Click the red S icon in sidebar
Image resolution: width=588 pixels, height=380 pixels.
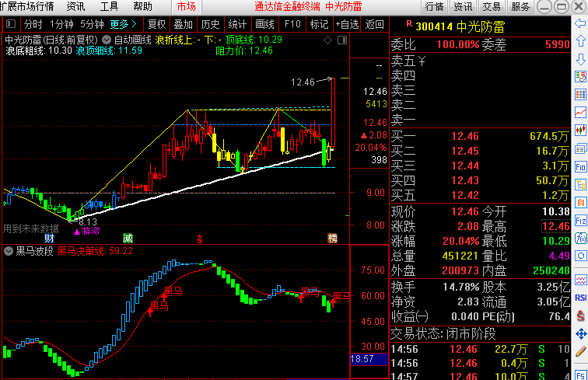coord(580,316)
